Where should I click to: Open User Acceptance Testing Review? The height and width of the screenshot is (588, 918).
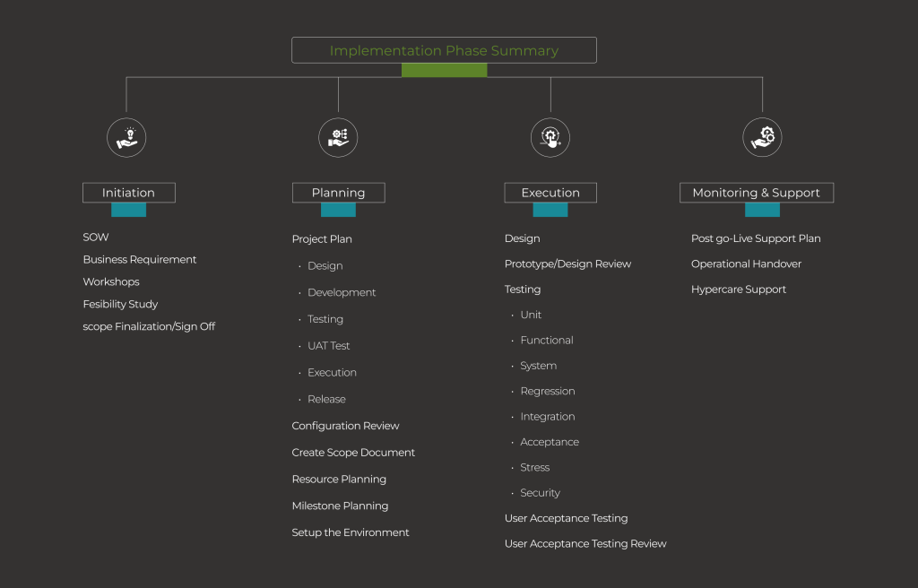(x=585, y=543)
